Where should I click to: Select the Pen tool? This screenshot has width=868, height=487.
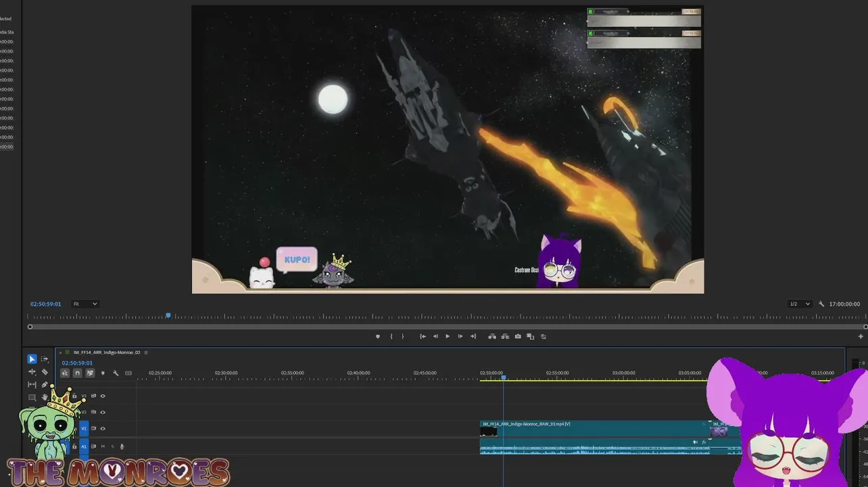click(x=45, y=385)
